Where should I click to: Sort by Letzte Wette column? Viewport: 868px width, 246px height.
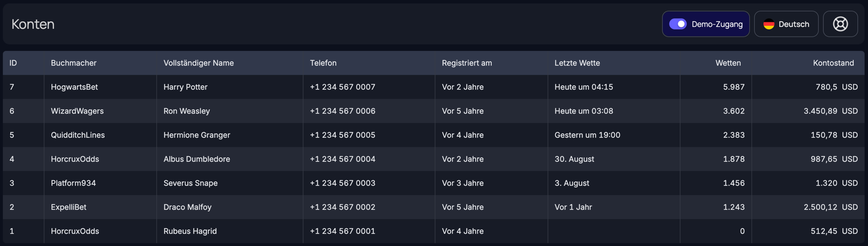(x=577, y=63)
